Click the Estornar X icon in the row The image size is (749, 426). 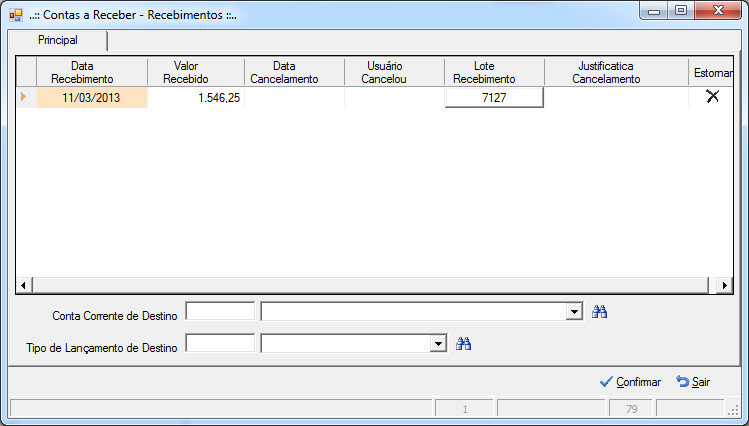pyautogui.click(x=712, y=96)
